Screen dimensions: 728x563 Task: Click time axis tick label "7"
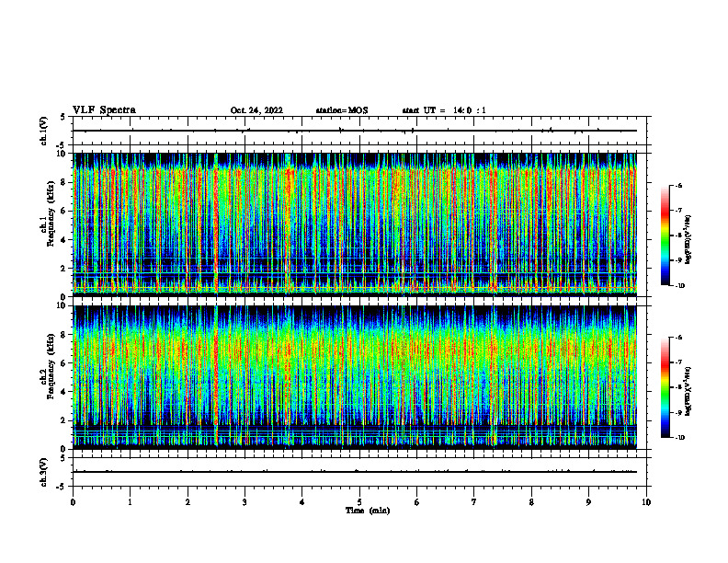click(x=473, y=502)
